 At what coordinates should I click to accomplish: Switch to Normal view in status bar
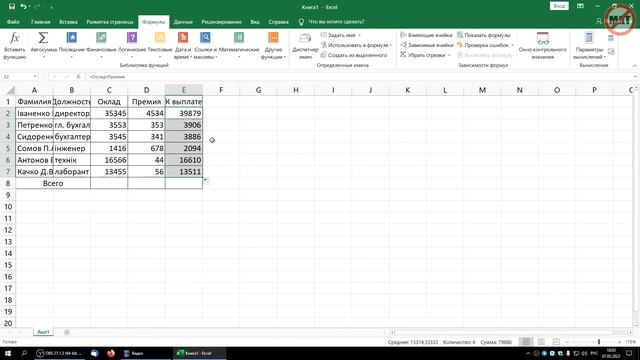tap(526, 342)
